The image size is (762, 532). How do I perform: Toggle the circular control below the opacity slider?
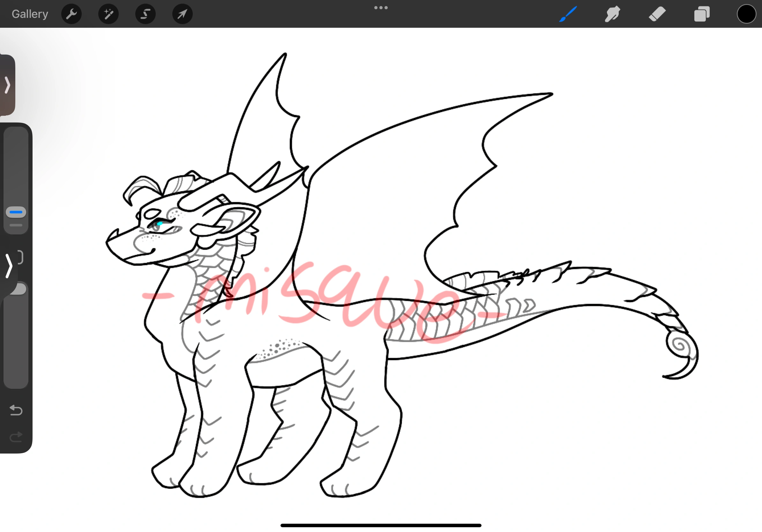point(19,289)
